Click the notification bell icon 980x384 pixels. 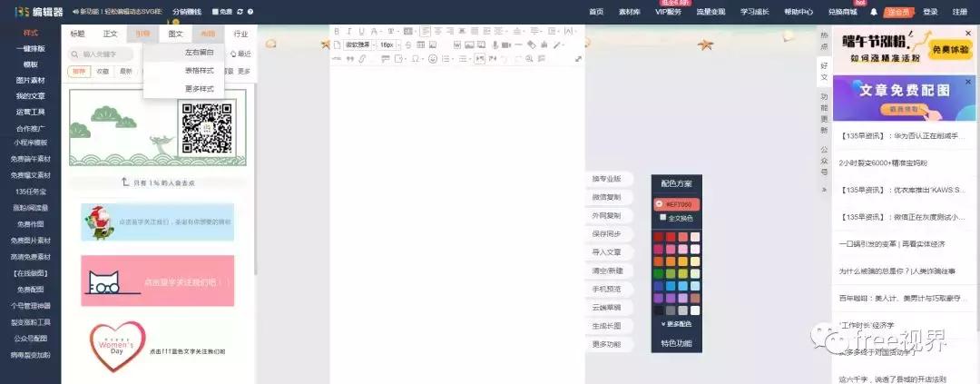click(x=874, y=12)
